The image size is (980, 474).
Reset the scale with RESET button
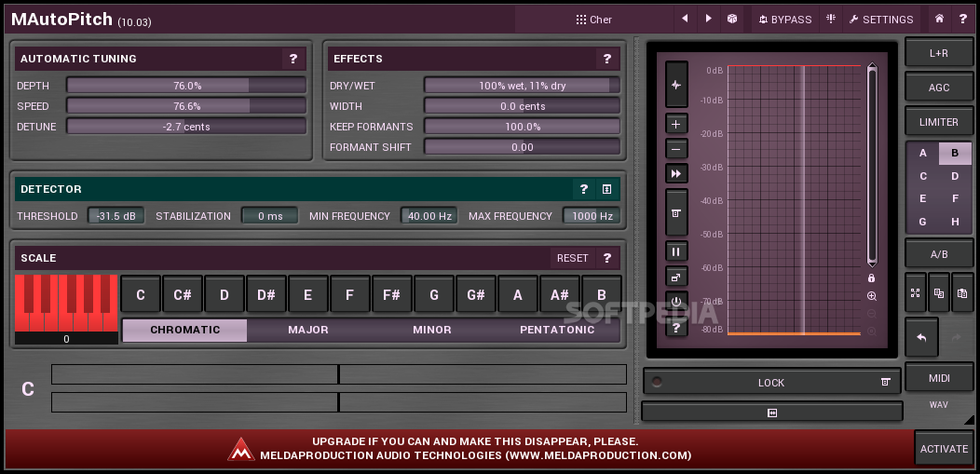click(573, 258)
